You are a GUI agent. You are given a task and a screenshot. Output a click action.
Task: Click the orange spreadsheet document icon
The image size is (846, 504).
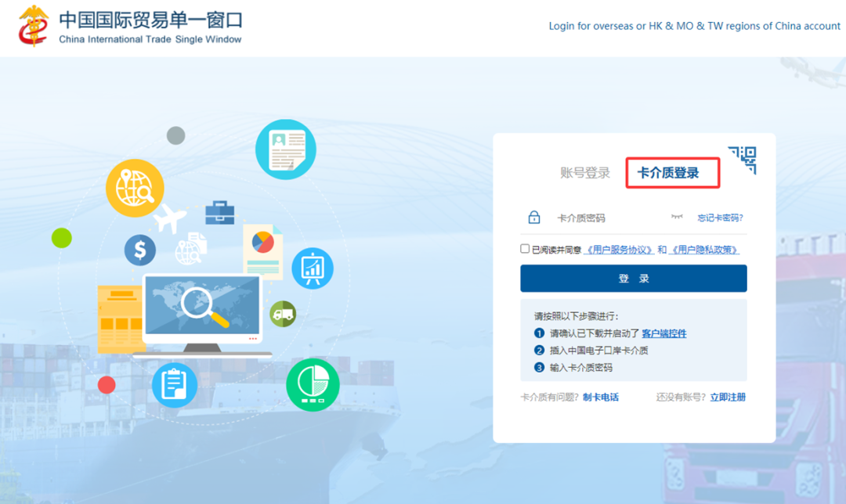pos(120,319)
